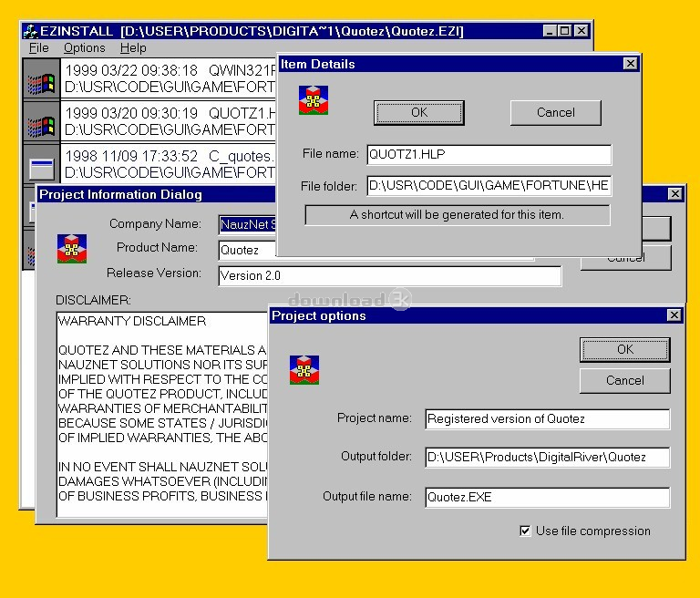
Task: Click WARRANTY DISCLAIMER heading text
Action: click(x=132, y=321)
